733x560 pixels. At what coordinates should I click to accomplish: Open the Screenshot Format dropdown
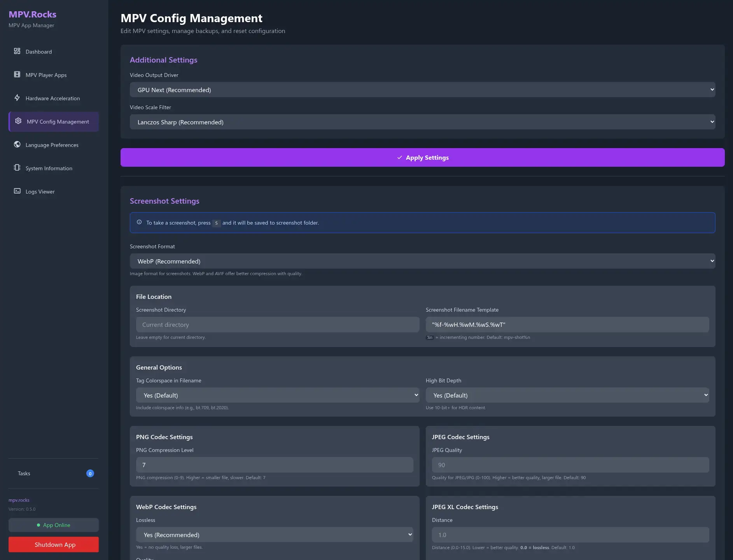[422, 261]
